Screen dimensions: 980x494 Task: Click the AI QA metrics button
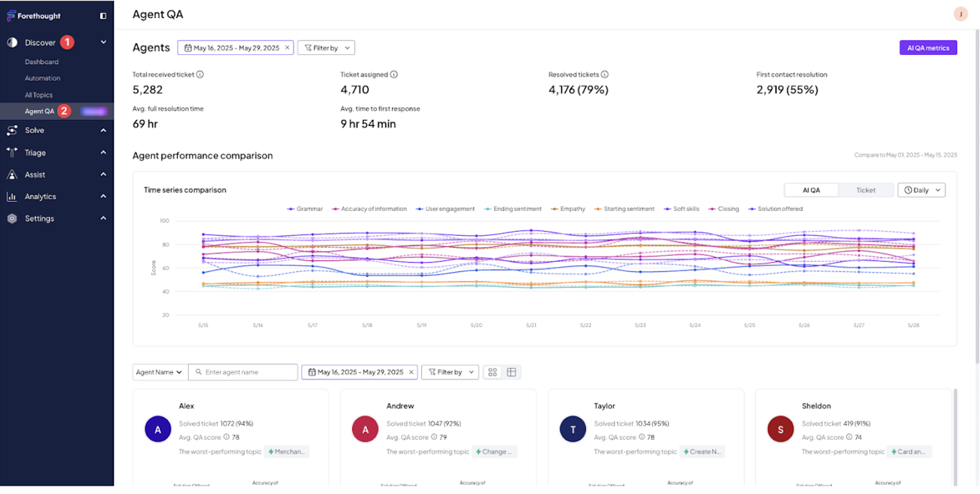pyautogui.click(x=928, y=47)
